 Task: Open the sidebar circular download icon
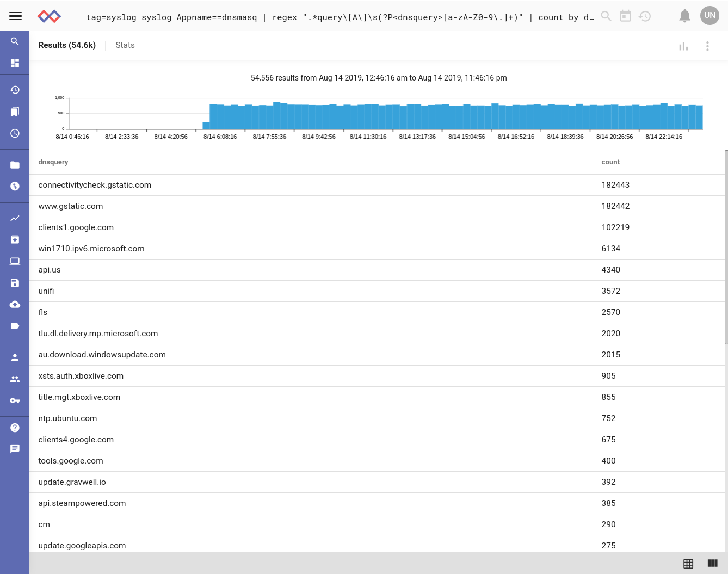tap(15, 186)
